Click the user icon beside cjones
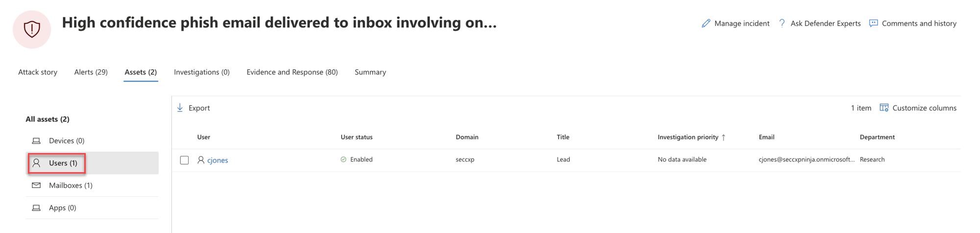 [x=200, y=160]
